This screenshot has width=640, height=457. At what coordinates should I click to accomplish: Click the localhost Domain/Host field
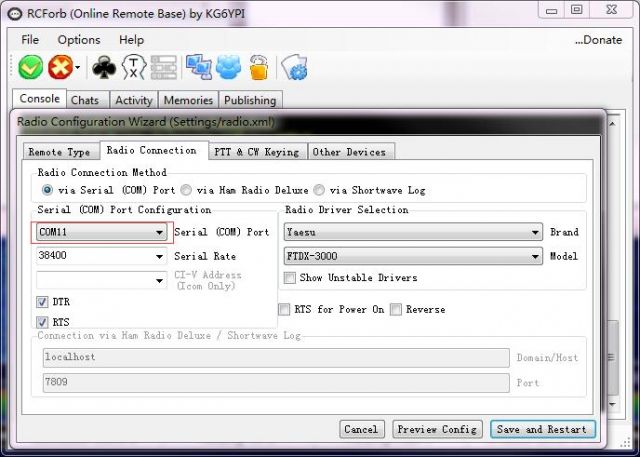click(276, 357)
